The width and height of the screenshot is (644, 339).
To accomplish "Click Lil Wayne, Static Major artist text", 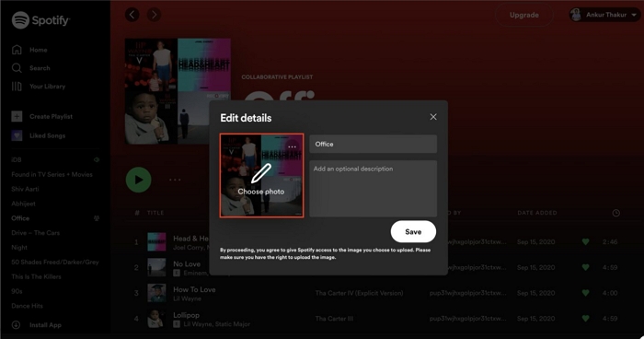I will coord(216,324).
